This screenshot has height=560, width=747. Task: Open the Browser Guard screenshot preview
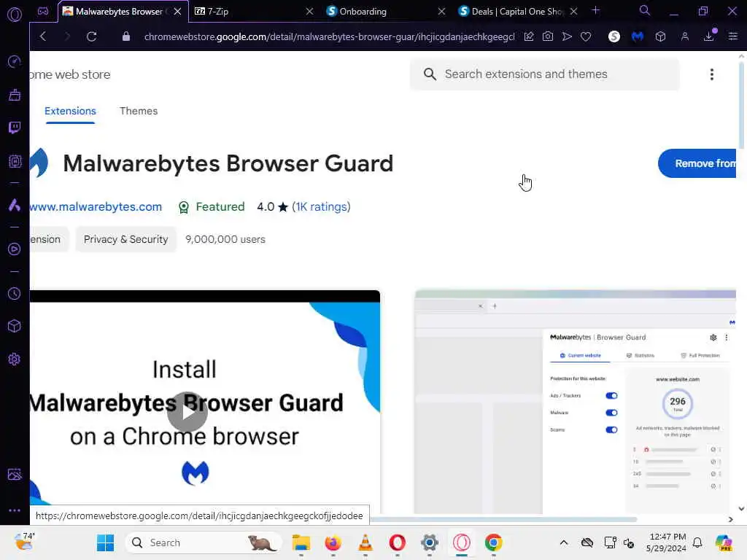point(575,402)
